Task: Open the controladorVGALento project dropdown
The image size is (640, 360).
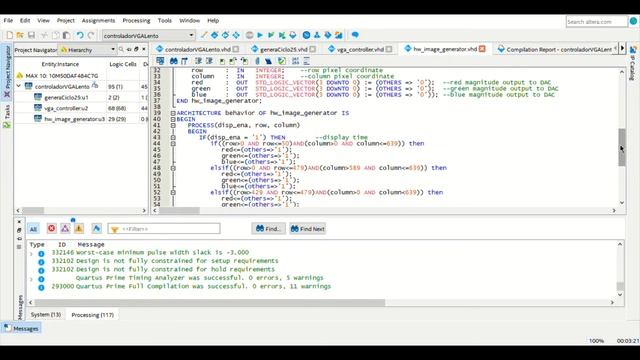Action: (x=149, y=36)
